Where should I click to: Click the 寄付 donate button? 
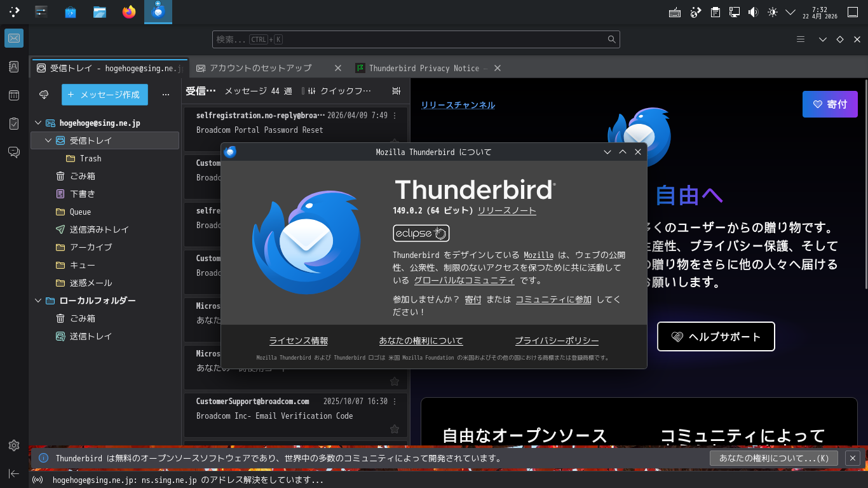pyautogui.click(x=829, y=104)
